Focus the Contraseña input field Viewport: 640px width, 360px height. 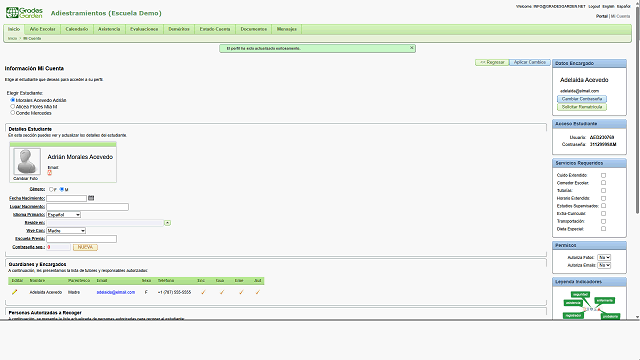(x=58, y=247)
